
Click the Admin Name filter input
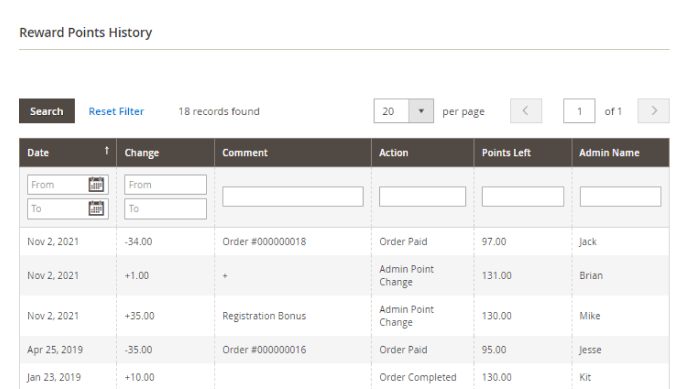coord(620,197)
